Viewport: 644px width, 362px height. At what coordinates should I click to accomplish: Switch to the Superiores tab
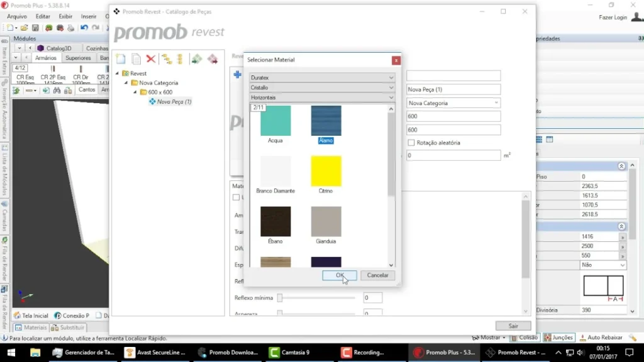pos(78,58)
